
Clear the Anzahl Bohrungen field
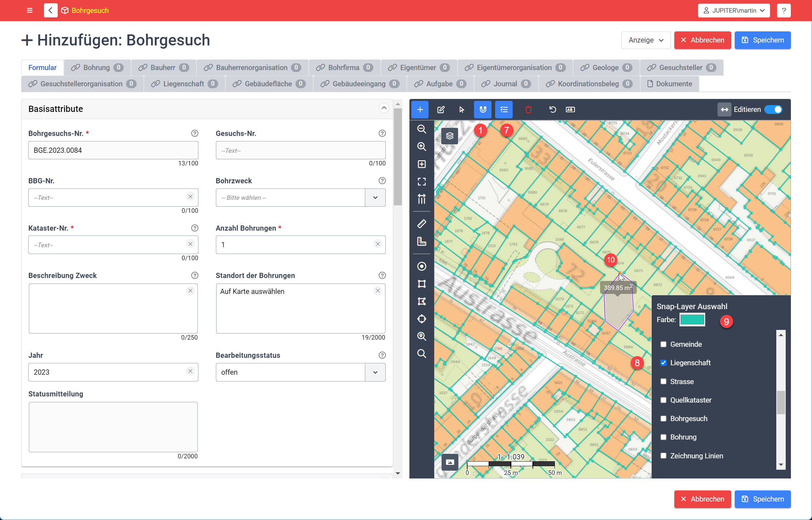point(378,244)
